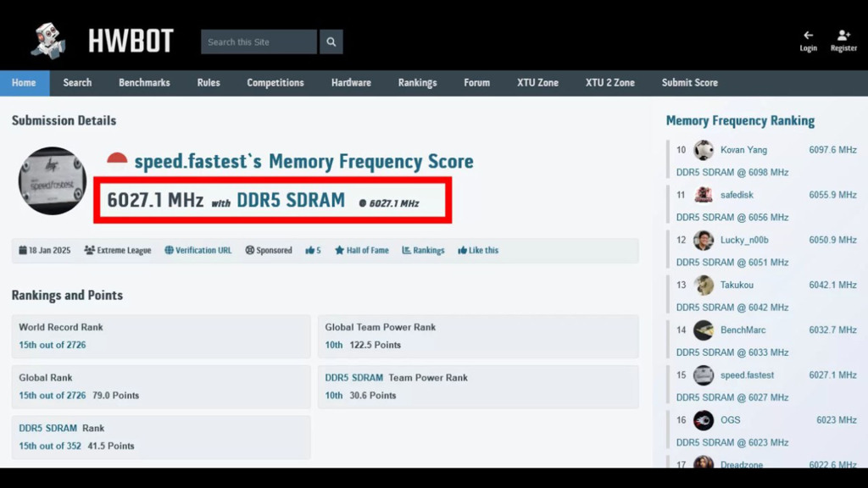
Task: Click the 18 Jan 2025 date text
Action: [49, 250]
